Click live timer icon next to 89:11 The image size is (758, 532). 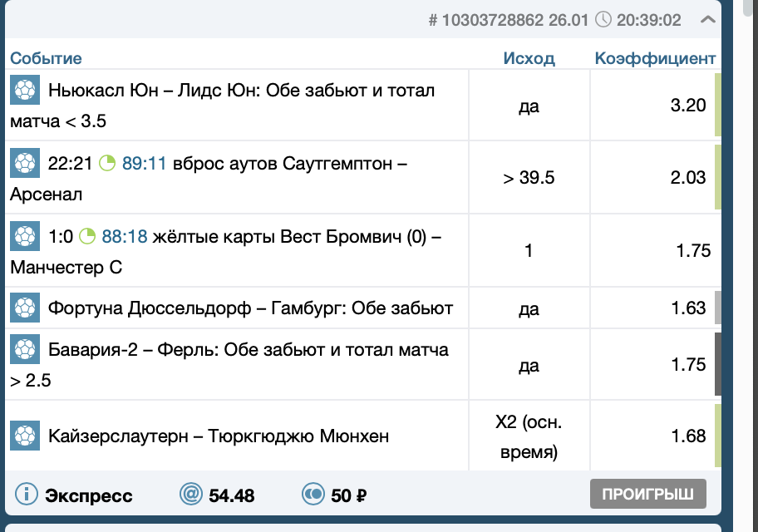tap(107, 163)
